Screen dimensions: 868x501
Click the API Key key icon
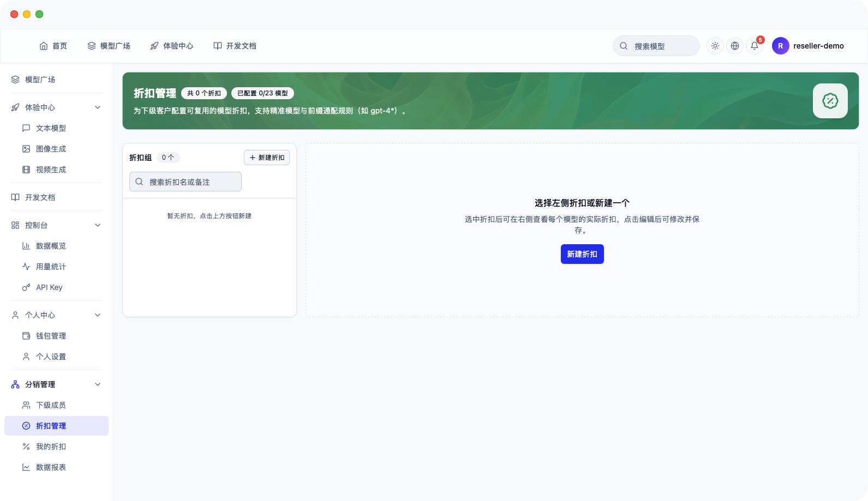[x=26, y=287]
